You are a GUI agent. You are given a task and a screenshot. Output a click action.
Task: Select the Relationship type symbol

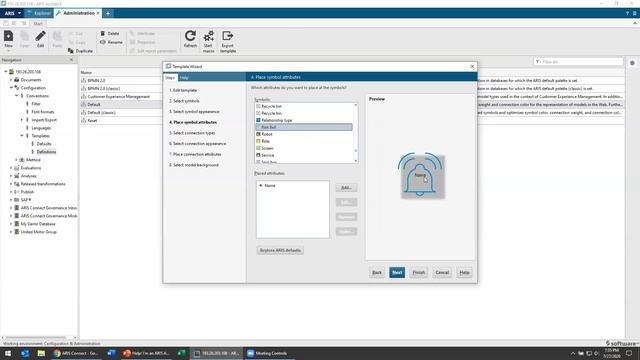click(276, 120)
